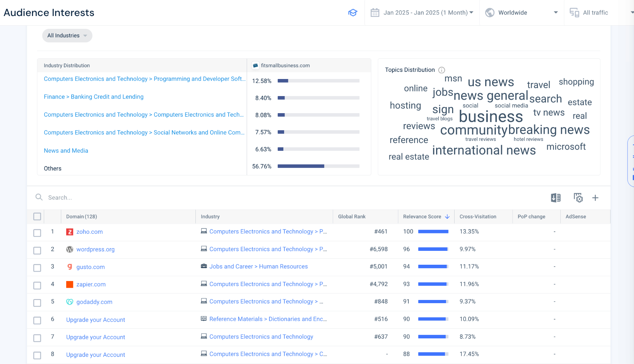Check the zoho.com row checkbox
Image resolution: width=634 pixels, height=364 pixels.
click(x=37, y=233)
